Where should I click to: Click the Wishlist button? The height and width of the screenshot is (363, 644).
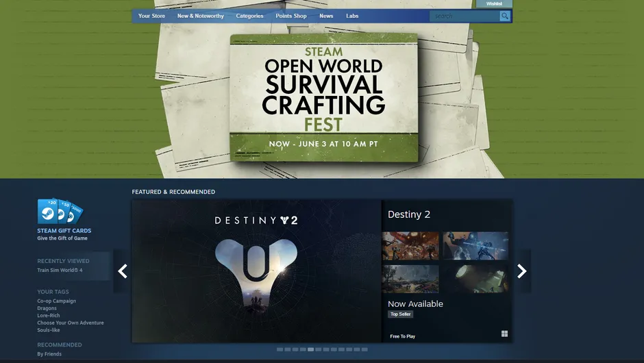tap(494, 4)
